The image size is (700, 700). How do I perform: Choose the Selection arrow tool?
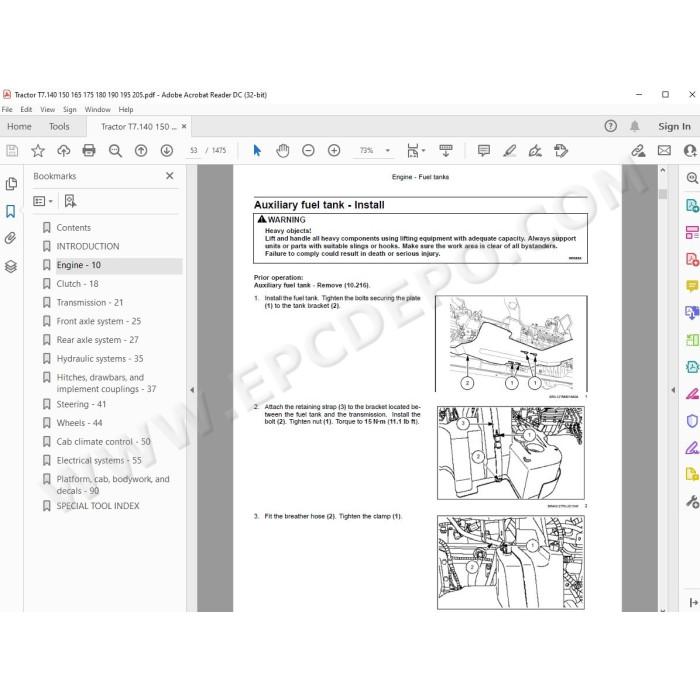point(257,151)
